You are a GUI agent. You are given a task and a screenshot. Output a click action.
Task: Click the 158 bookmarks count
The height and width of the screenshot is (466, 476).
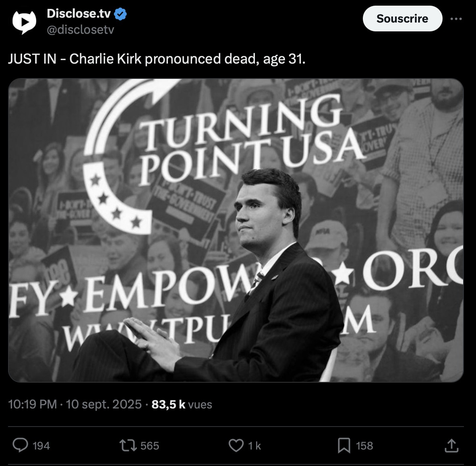click(364, 446)
